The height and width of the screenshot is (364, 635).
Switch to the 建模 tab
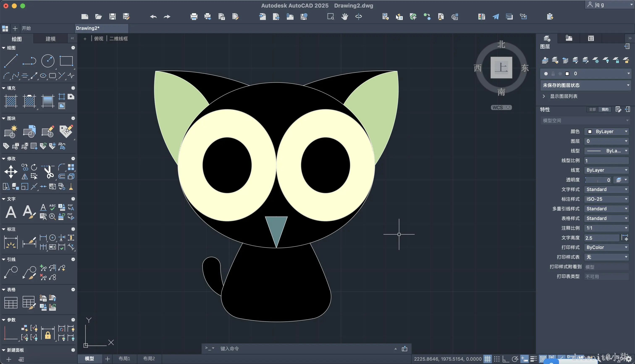point(50,39)
